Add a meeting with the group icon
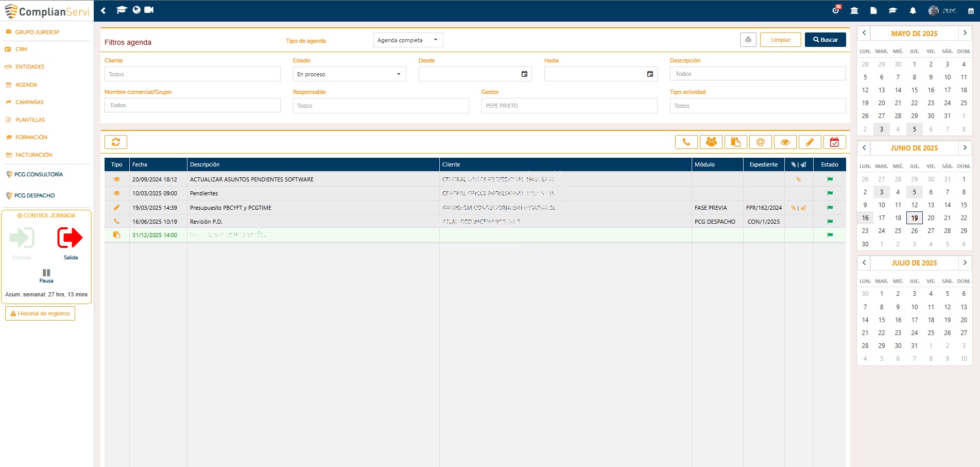Viewport: 980px width, 467px height. (x=711, y=142)
